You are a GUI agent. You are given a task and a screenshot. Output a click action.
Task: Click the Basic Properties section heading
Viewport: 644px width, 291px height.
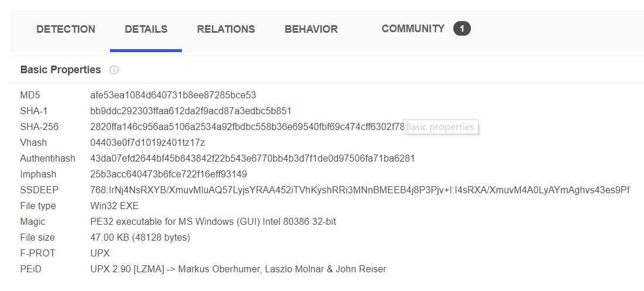tap(60, 70)
